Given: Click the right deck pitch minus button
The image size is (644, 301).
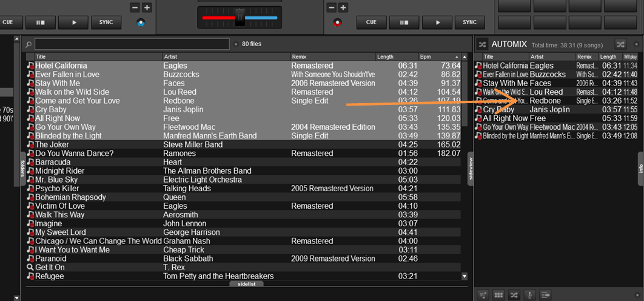Looking at the screenshot, I should pos(332,7).
